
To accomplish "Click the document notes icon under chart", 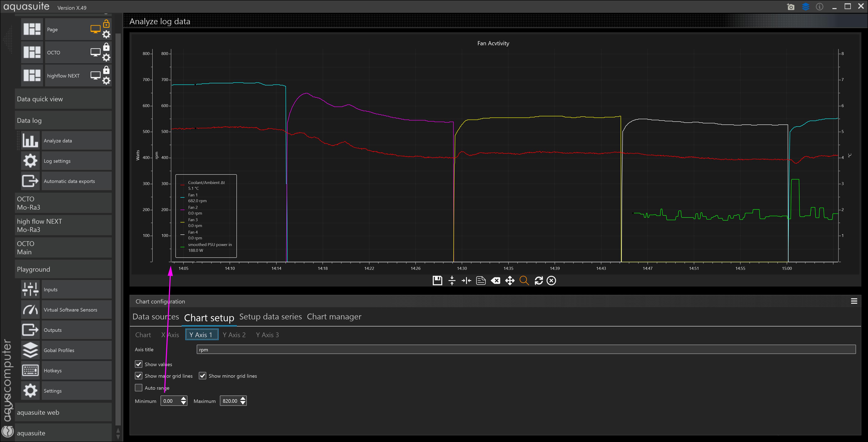I will click(481, 280).
